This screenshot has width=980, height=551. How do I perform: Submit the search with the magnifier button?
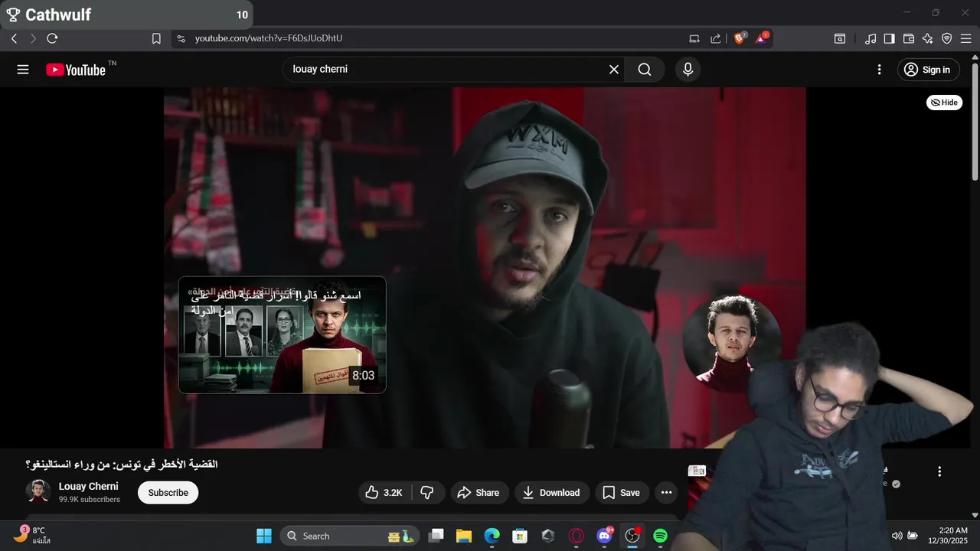[x=645, y=70]
